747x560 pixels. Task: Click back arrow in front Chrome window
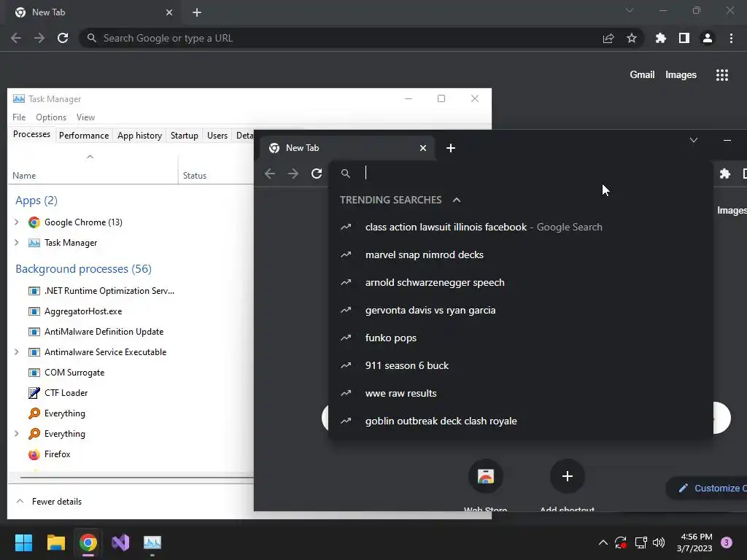click(270, 174)
